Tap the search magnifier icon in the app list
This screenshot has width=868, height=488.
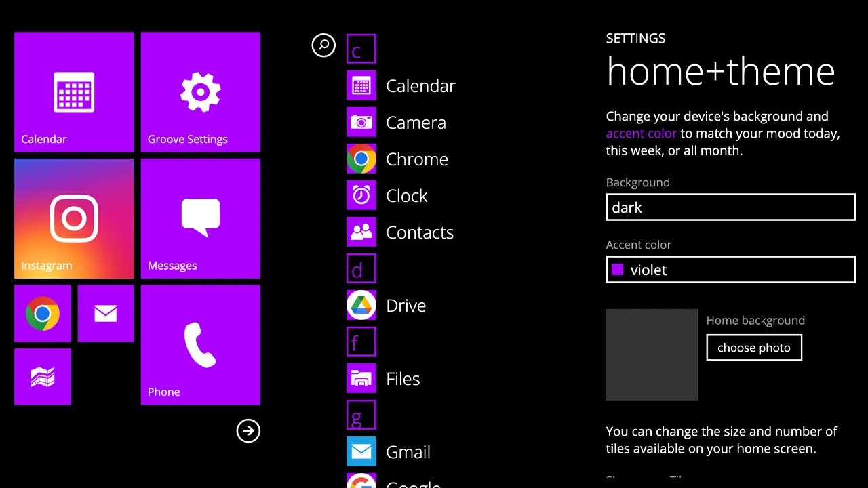click(323, 45)
